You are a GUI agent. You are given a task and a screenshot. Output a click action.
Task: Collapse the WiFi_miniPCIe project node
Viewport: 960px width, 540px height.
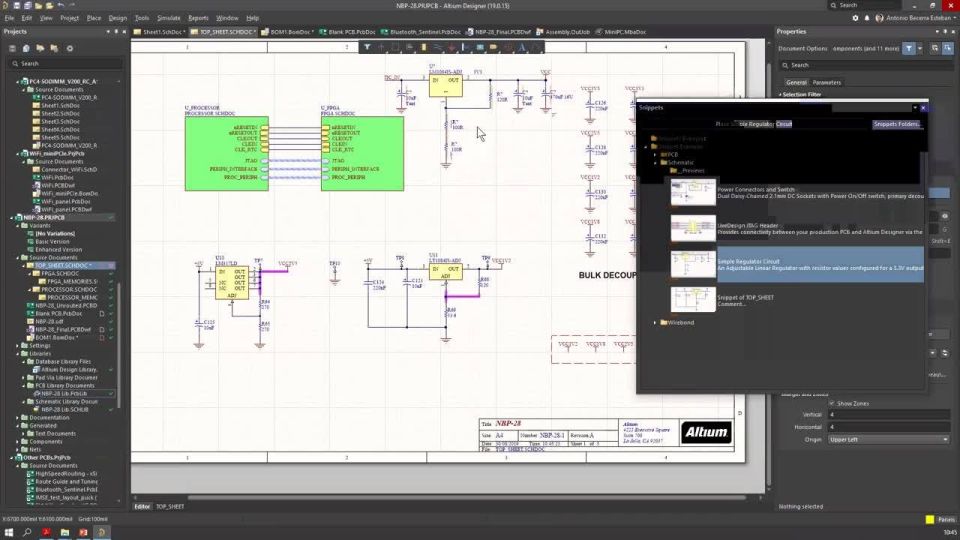[x=18, y=154]
